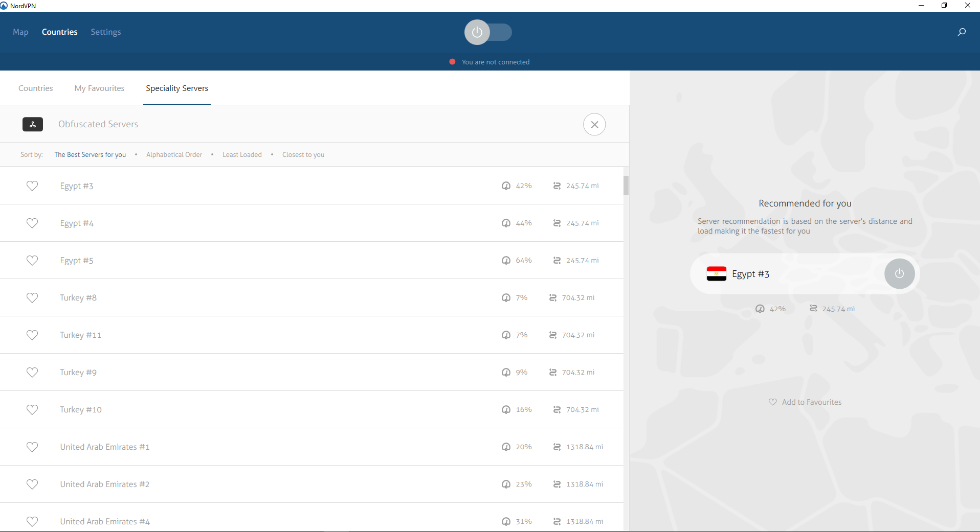Switch to My Favourites tab
The width and height of the screenshot is (980, 532).
coord(99,88)
